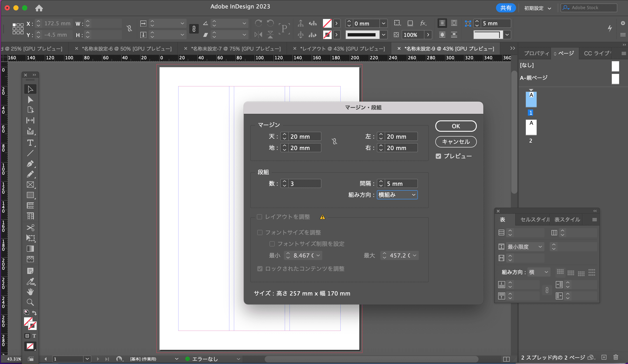The width and height of the screenshot is (628, 364).
Task: Click the キャンセル button
Action: click(456, 142)
